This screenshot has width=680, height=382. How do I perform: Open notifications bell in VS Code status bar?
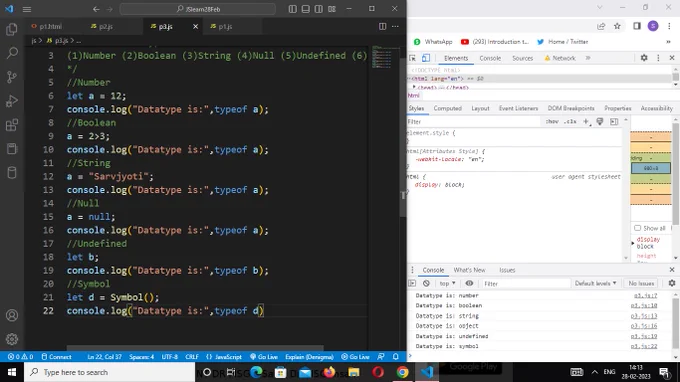(396, 357)
